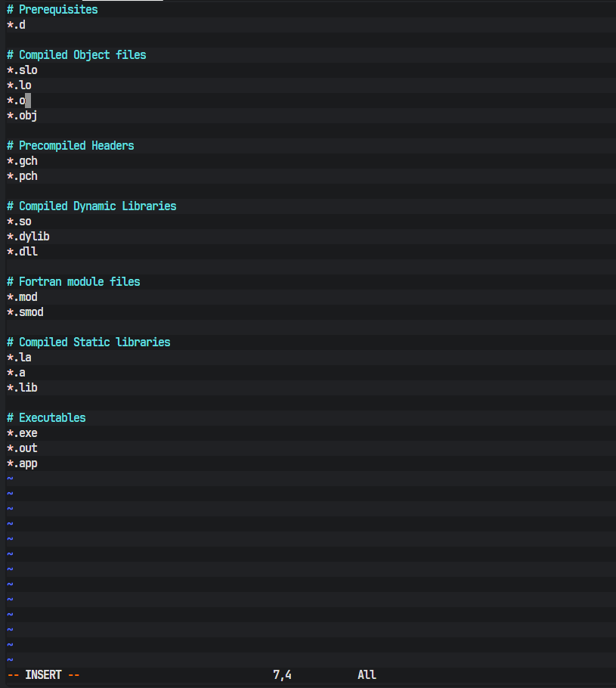This screenshot has width=616, height=688.
Task: Place cursor on the '*.d' line
Action: coord(16,24)
